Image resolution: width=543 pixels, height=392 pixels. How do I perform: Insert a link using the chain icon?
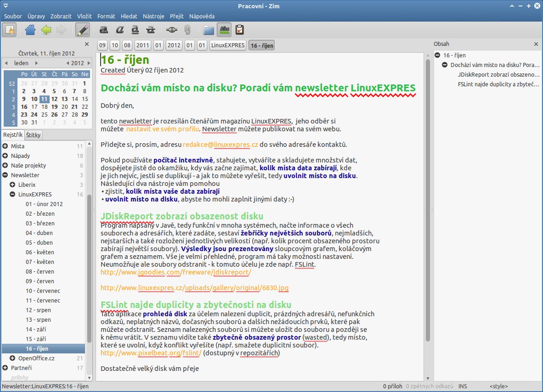(x=171, y=30)
